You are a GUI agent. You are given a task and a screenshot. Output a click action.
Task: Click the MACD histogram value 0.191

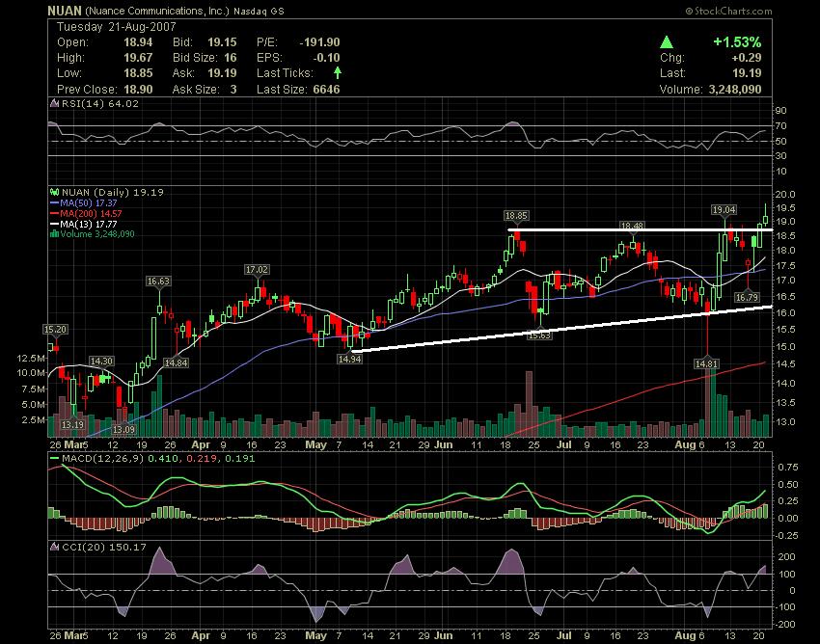240,459
